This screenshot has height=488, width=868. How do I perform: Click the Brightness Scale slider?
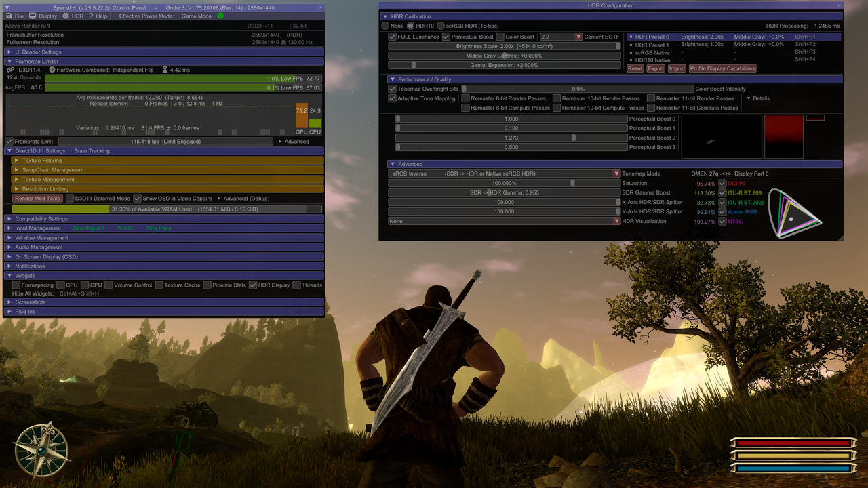(x=504, y=46)
